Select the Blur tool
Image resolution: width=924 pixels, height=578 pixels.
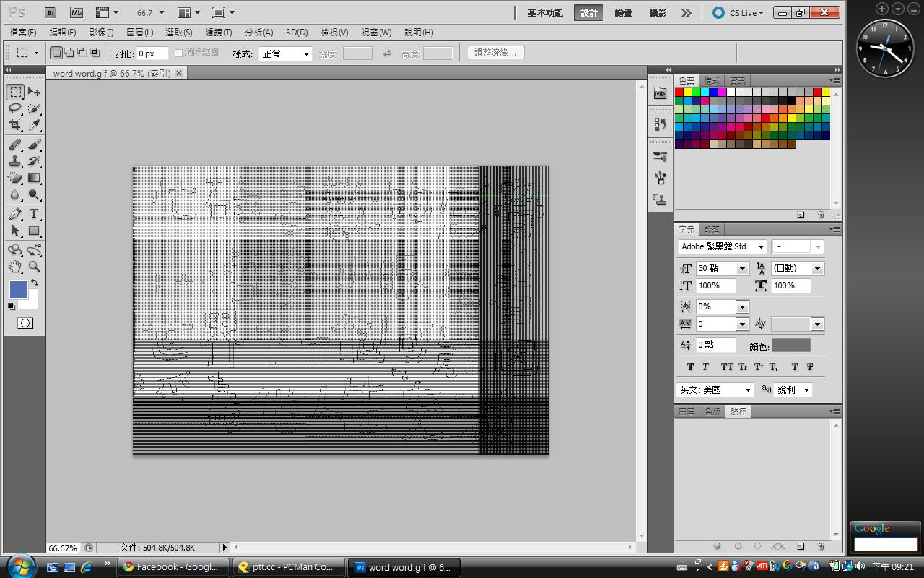pyautogui.click(x=15, y=194)
